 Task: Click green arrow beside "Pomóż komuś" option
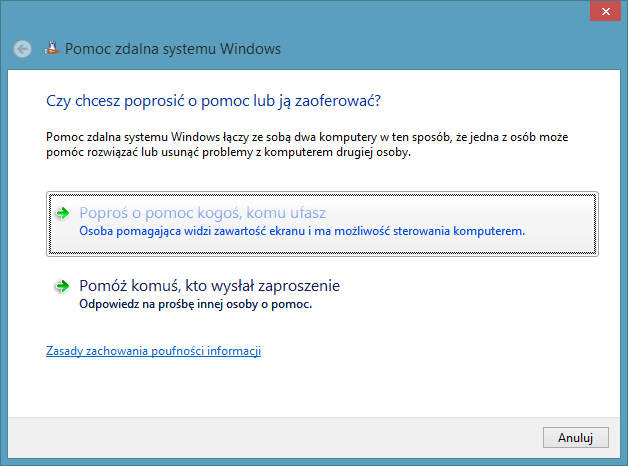(62, 287)
